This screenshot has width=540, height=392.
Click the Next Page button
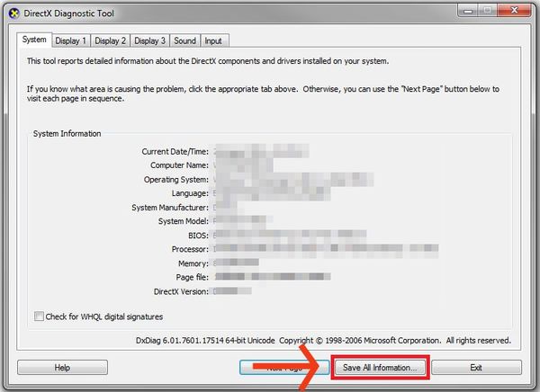point(279,368)
